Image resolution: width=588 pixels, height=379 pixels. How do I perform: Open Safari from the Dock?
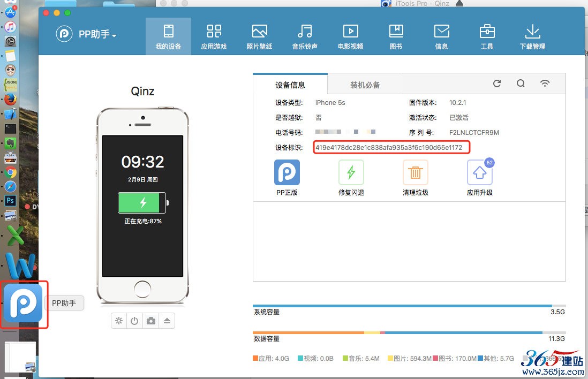point(11,186)
